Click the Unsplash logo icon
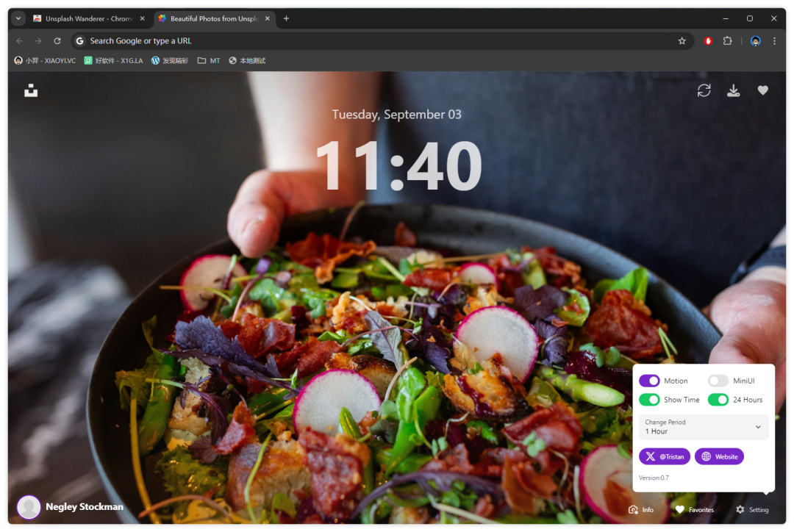The width and height of the screenshot is (794, 532). [31, 90]
